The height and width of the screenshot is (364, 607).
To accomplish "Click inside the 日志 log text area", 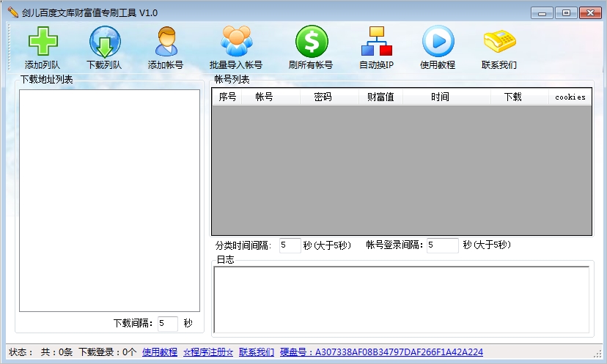I will click(x=402, y=300).
